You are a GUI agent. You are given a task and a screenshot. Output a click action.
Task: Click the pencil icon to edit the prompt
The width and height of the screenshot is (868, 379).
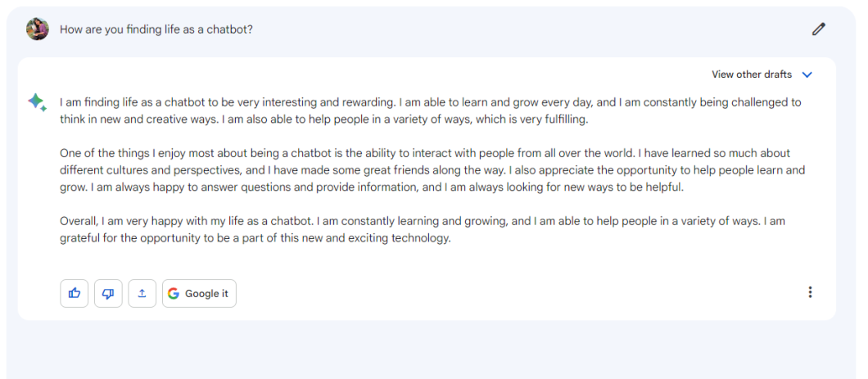818,29
